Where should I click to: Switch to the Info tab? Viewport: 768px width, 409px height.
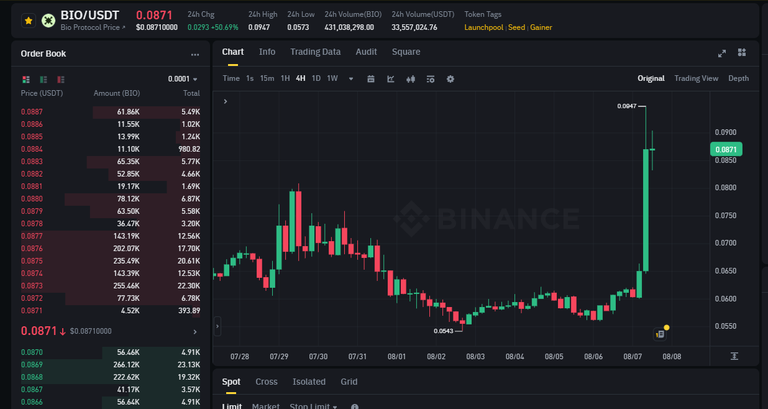click(267, 52)
